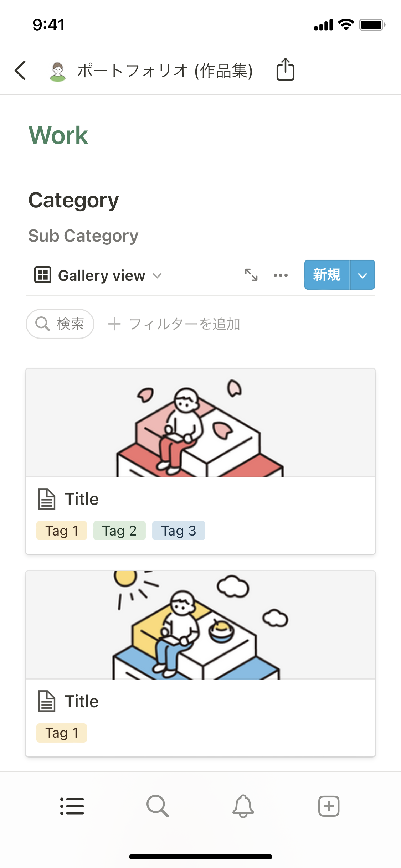The width and height of the screenshot is (401, 868).
Task: Open the sunny sky illustration card
Action: coord(200,625)
